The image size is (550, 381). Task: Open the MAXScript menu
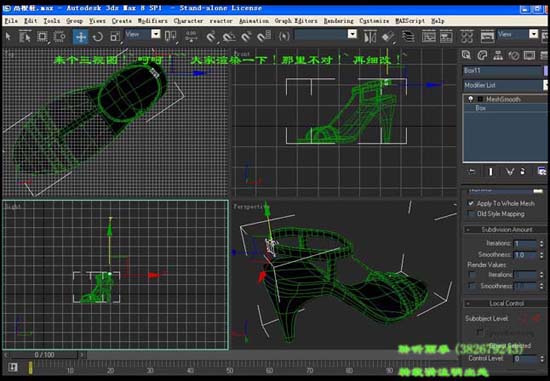(410, 21)
